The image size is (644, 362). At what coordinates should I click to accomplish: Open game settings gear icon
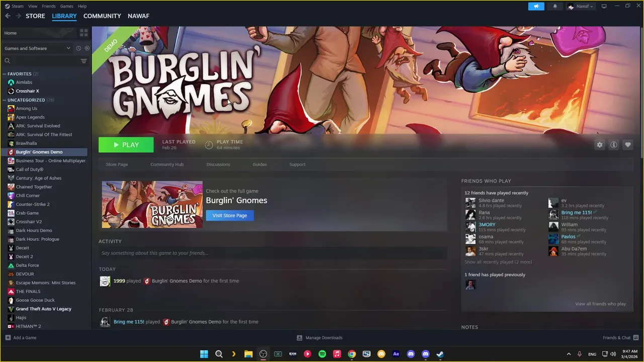pyautogui.click(x=599, y=145)
